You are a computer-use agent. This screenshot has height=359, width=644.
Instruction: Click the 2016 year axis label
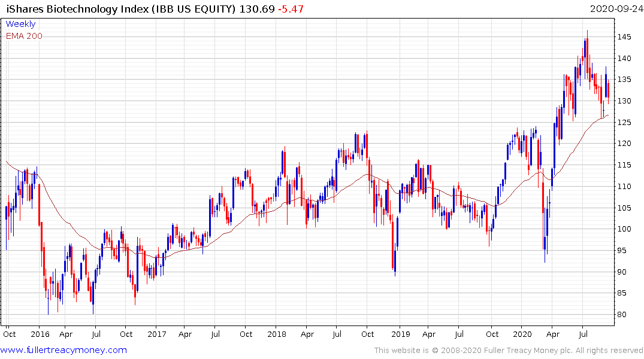tap(40, 334)
